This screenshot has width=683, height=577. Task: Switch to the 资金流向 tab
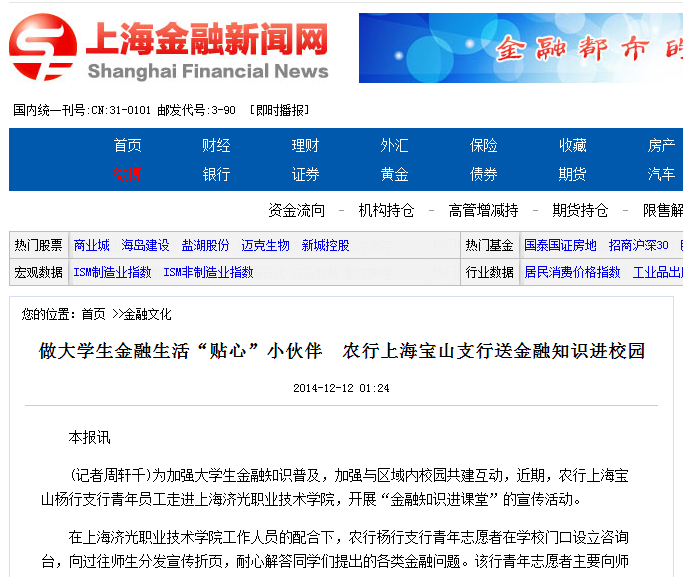tap(296, 210)
